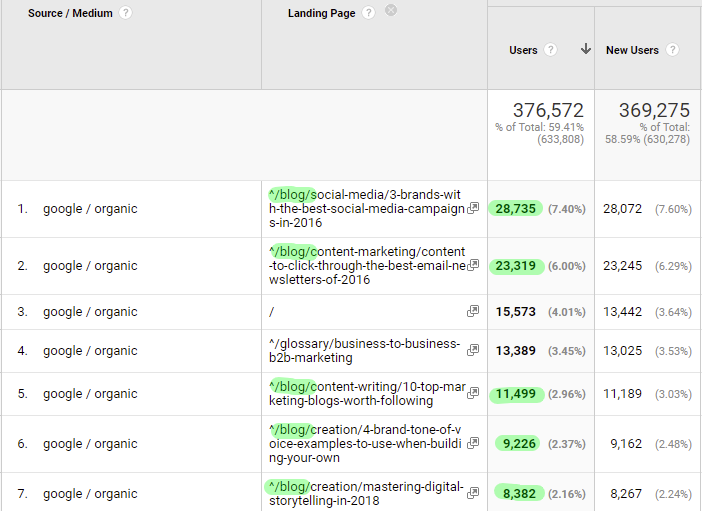Select New Users value 23,245
This screenshot has height=511, width=702.
pos(622,266)
